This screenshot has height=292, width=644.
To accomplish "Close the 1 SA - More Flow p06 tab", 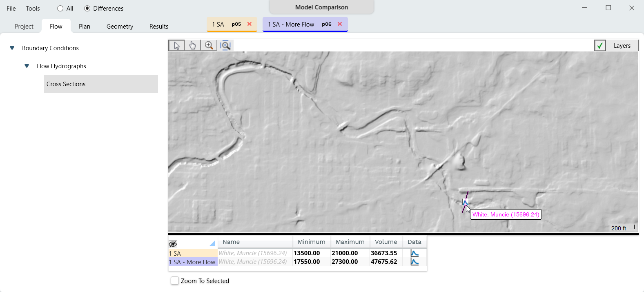I will (x=340, y=24).
